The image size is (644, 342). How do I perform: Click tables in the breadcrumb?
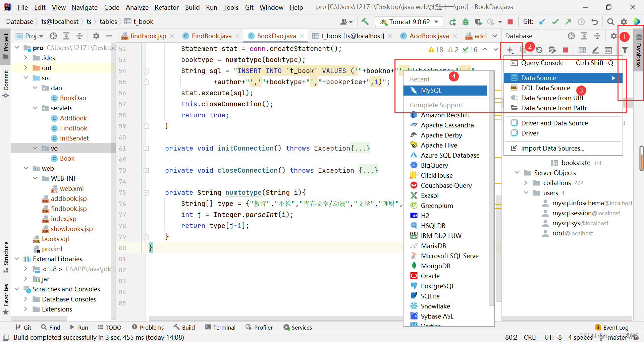pyautogui.click(x=108, y=21)
